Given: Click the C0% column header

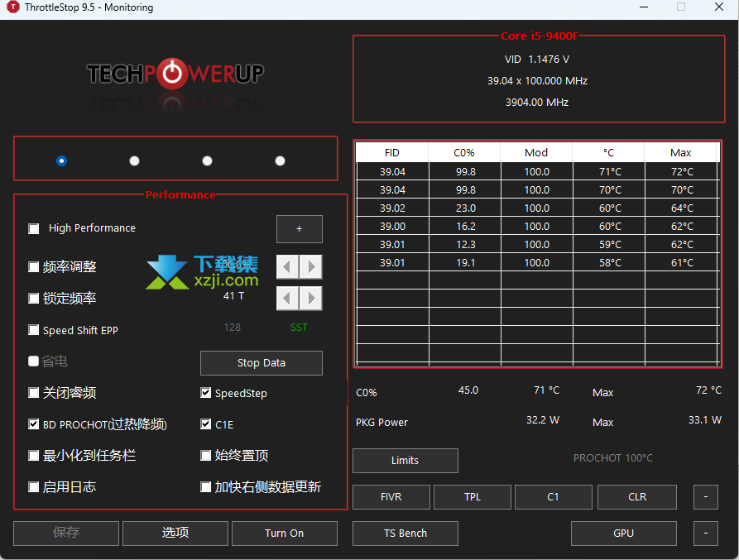Looking at the screenshot, I should 464,152.
